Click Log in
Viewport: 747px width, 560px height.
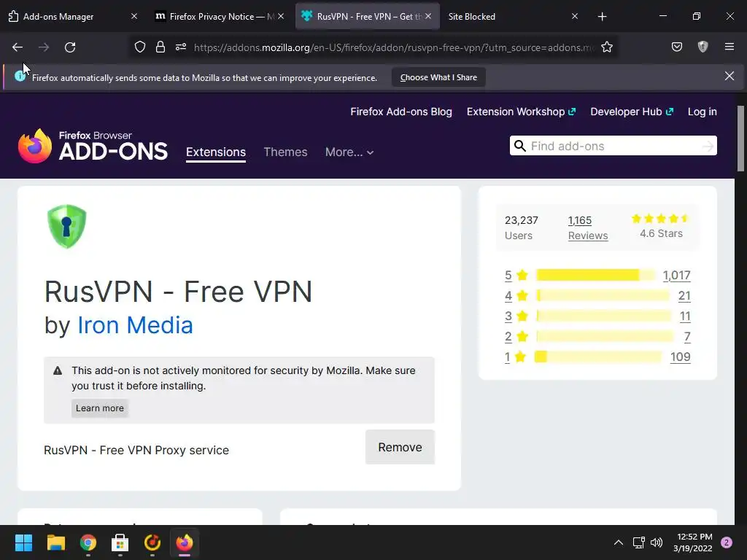[x=702, y=112]
